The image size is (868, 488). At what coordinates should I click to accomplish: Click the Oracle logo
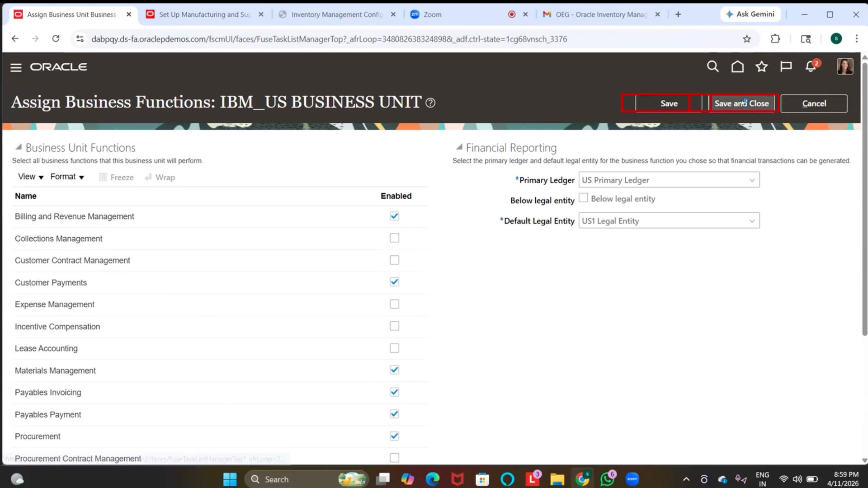(58, 67)
